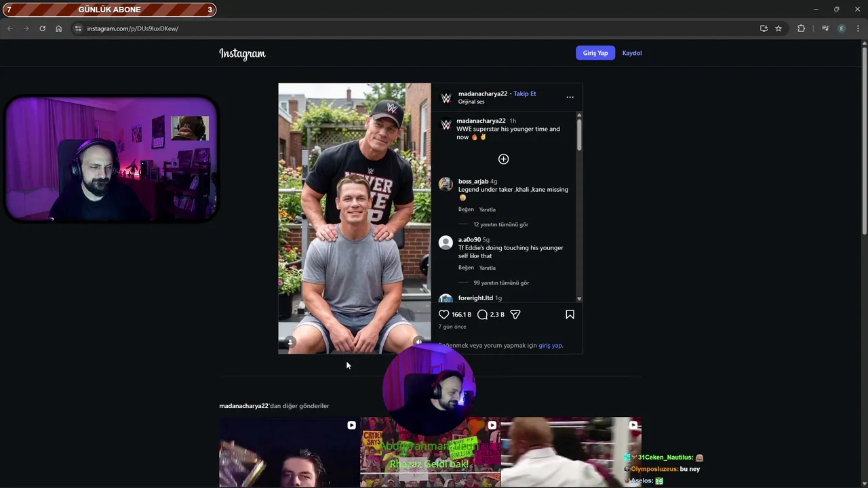Image resolution: width=868 pixels, height=488 pixels.
Task: Reply to boss_arjab with Yanıtla
Action: 488,209
